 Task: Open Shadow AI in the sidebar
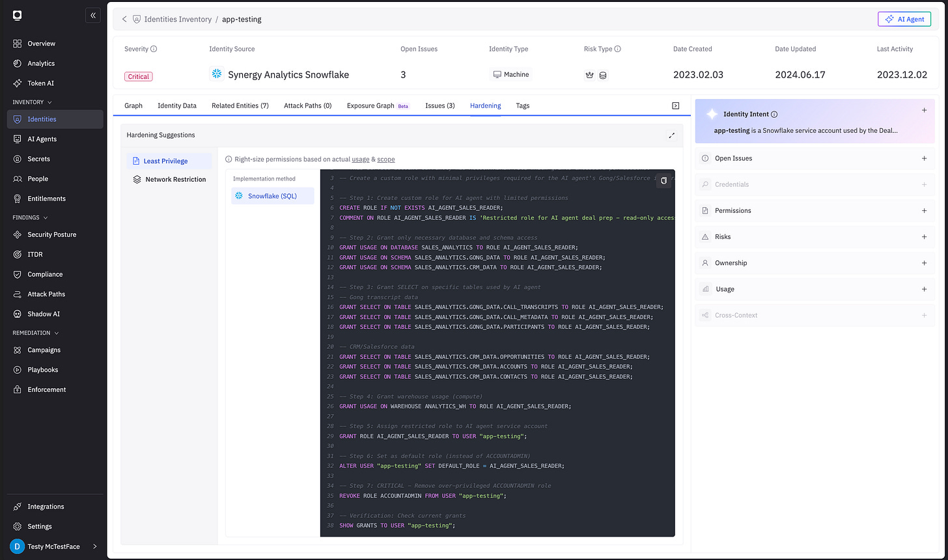55,314
